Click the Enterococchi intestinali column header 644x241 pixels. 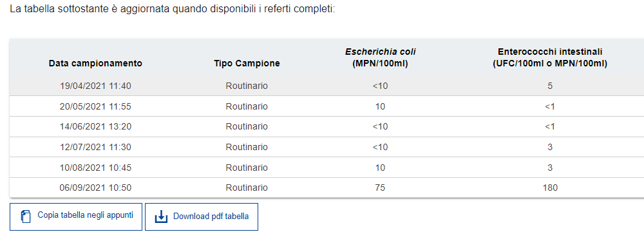[550, 57]
